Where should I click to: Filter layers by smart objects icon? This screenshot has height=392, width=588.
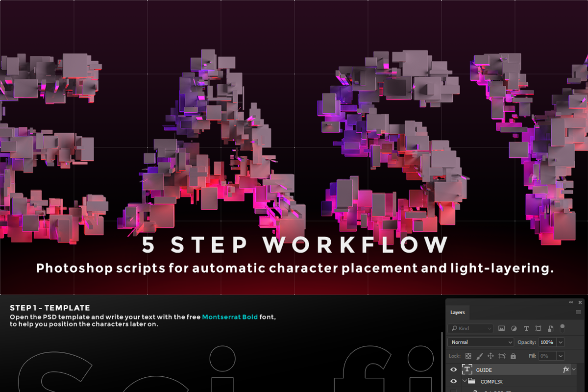pyautogui.click(x=551, y=328)
